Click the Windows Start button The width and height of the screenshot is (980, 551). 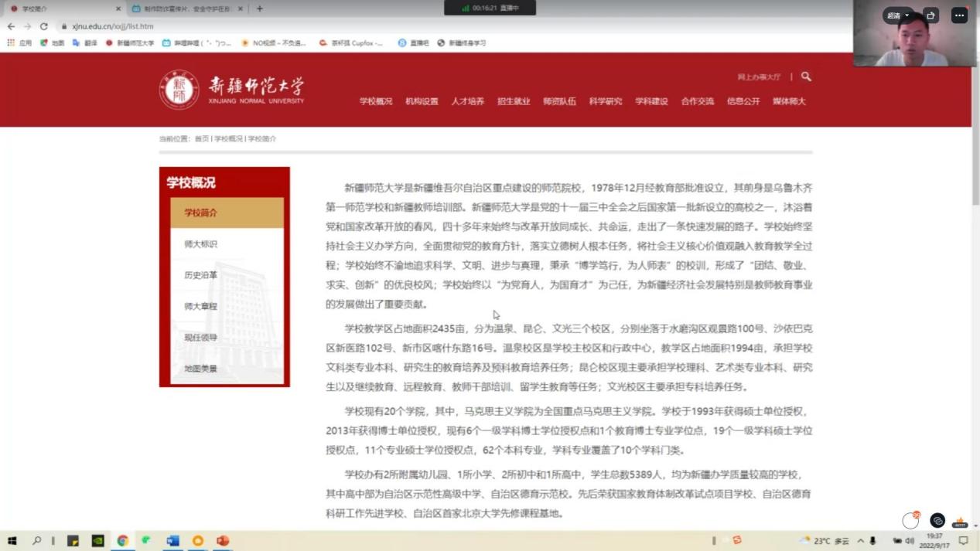coord(12,541)
